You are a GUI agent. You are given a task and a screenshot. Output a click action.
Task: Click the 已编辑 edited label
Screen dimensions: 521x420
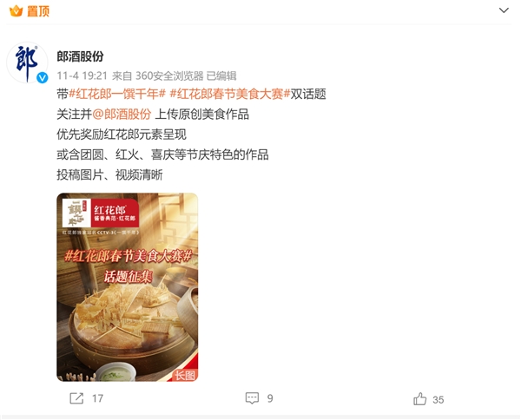click(221, 75)
